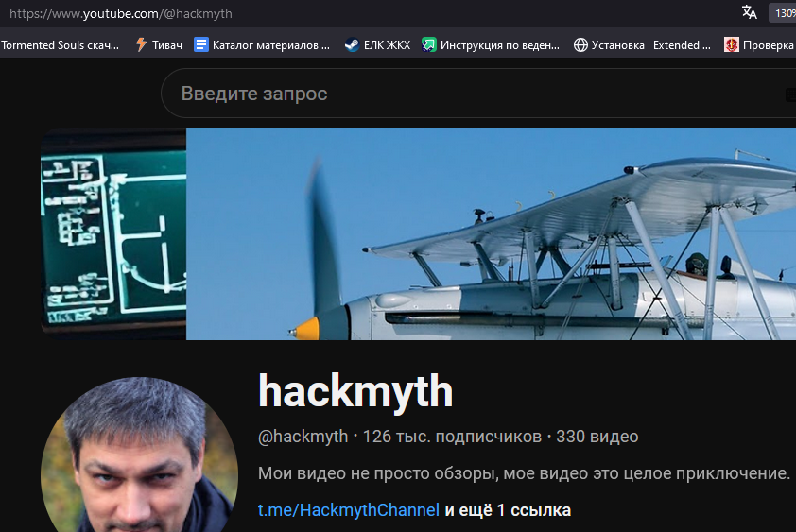Expand the Мои видео не просто обзоры description

524,473
